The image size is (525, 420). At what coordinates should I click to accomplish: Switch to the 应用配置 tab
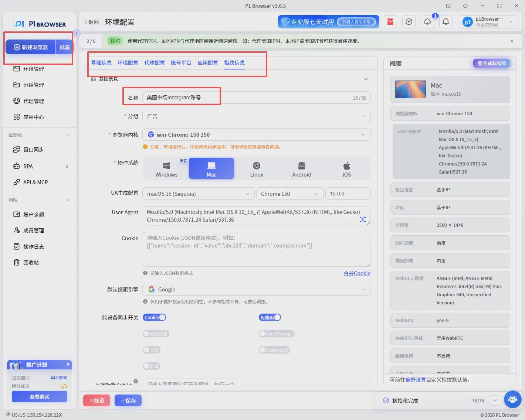point(208,63)
